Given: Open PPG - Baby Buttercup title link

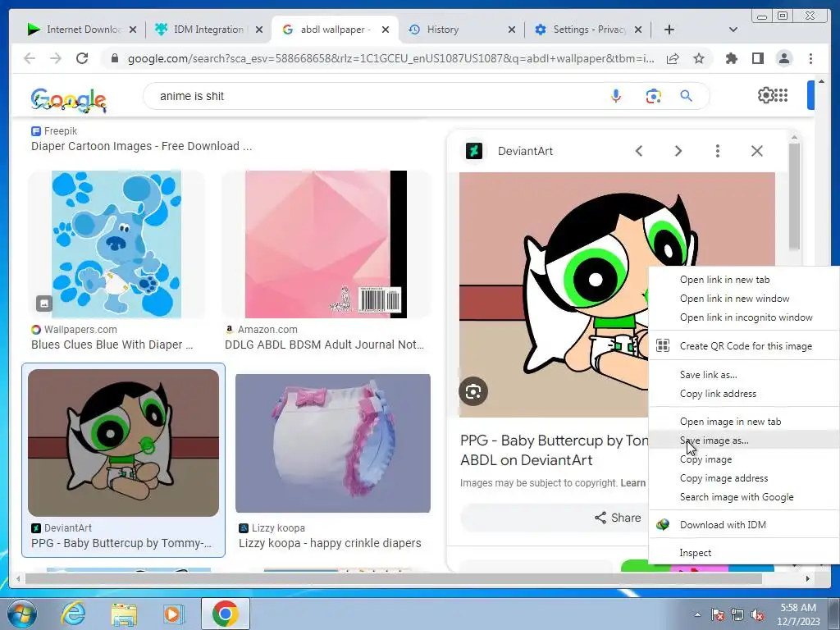Looking at the screenshot, I should [555, 450].
